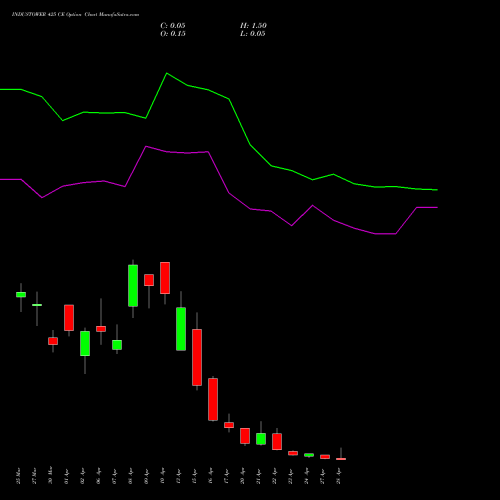Screen dimensions: 500x500
Task: Click the 02 Apr date label
Action: 82,476
